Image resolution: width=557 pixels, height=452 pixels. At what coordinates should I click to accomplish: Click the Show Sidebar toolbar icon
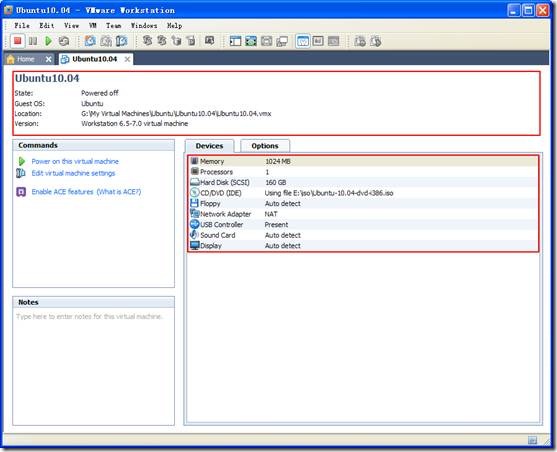[x=235, y=41]
